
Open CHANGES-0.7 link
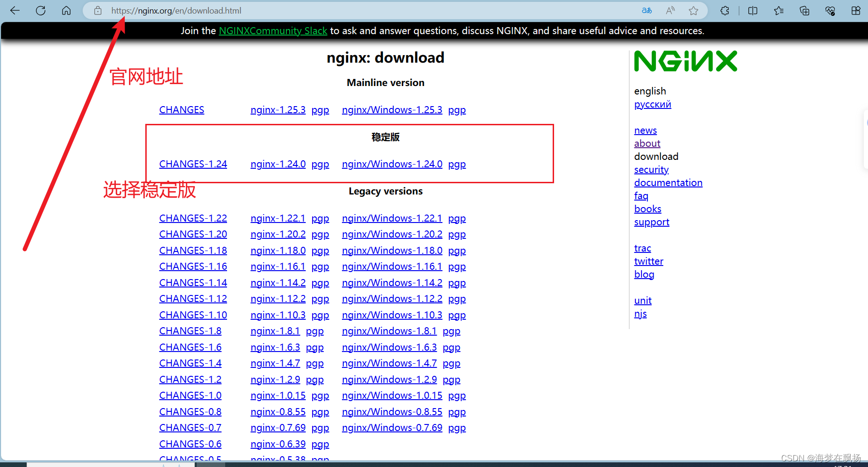coord(190,428)
